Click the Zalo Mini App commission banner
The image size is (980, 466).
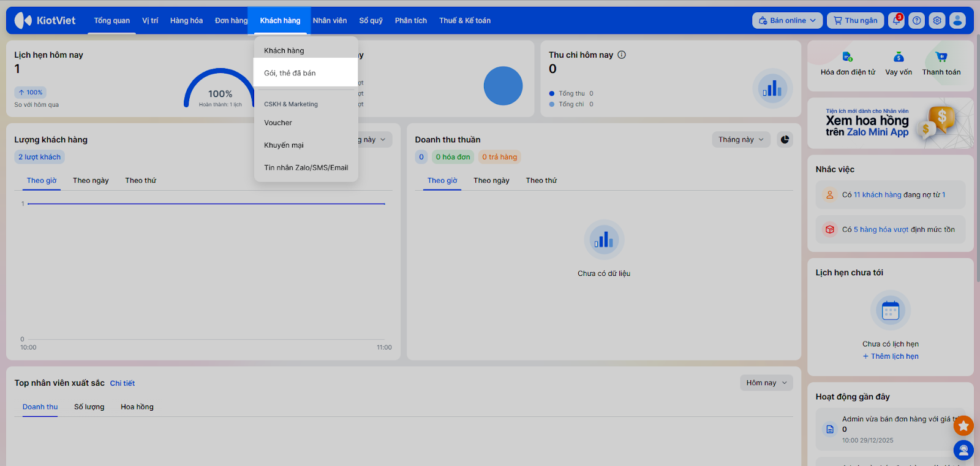[890, 123]
